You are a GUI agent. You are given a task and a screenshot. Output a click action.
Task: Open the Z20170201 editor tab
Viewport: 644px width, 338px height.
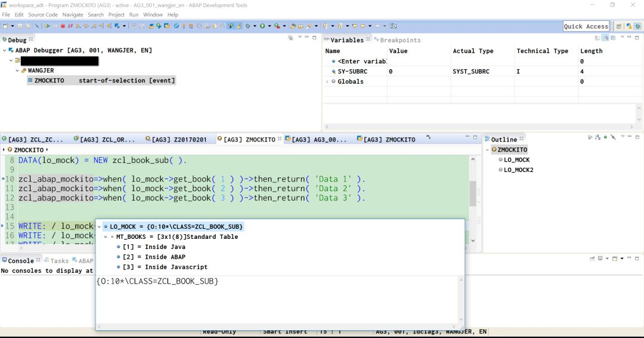(x=179, y=139)
